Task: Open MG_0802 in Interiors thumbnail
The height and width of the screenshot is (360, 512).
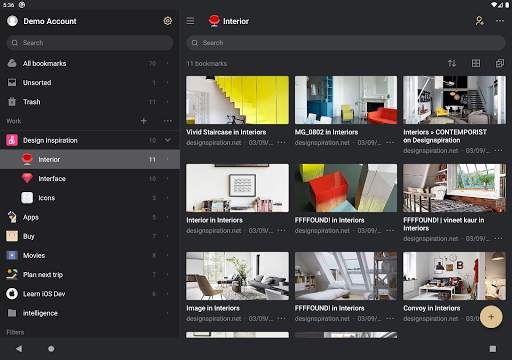Action: click(x=346, y=100)
